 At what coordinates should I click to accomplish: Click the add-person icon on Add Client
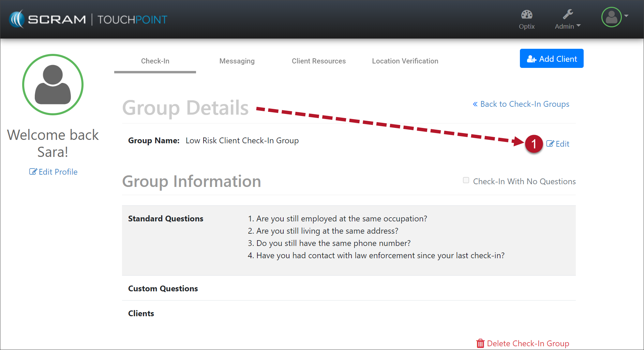coord(531,59)
